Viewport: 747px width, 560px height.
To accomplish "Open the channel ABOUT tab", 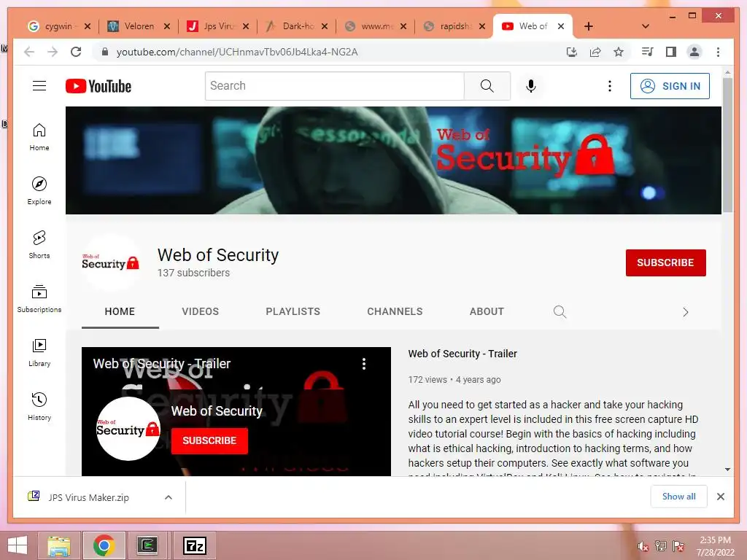I will [x=487, y=311].
